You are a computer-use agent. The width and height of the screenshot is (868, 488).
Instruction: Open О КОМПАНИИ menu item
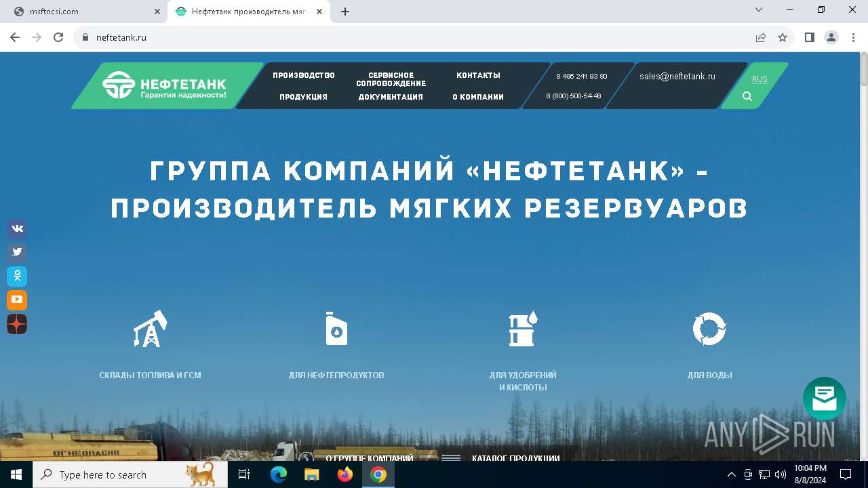(x=478, y=97)
